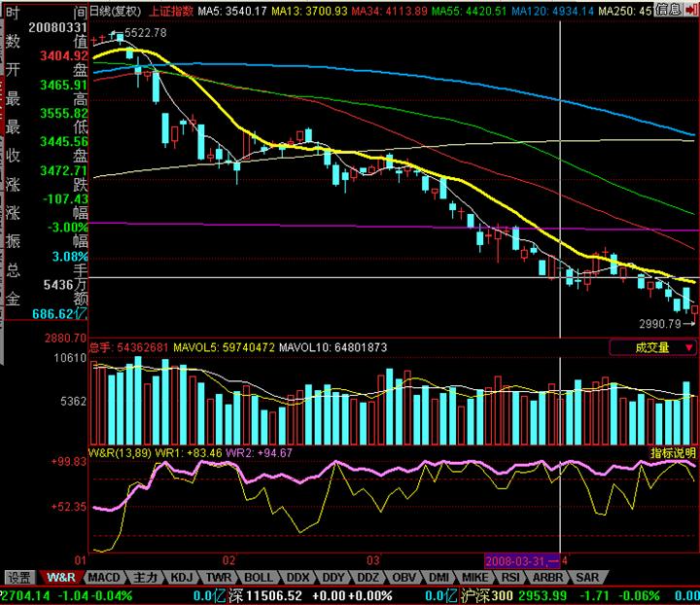Select the RSI indicator tab

click(x=509, y=578)
